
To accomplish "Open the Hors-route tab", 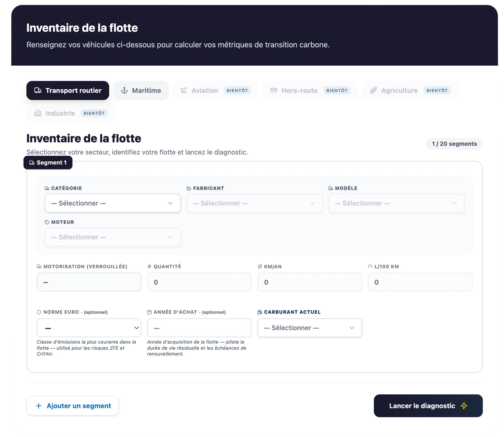I will [310, 90].
